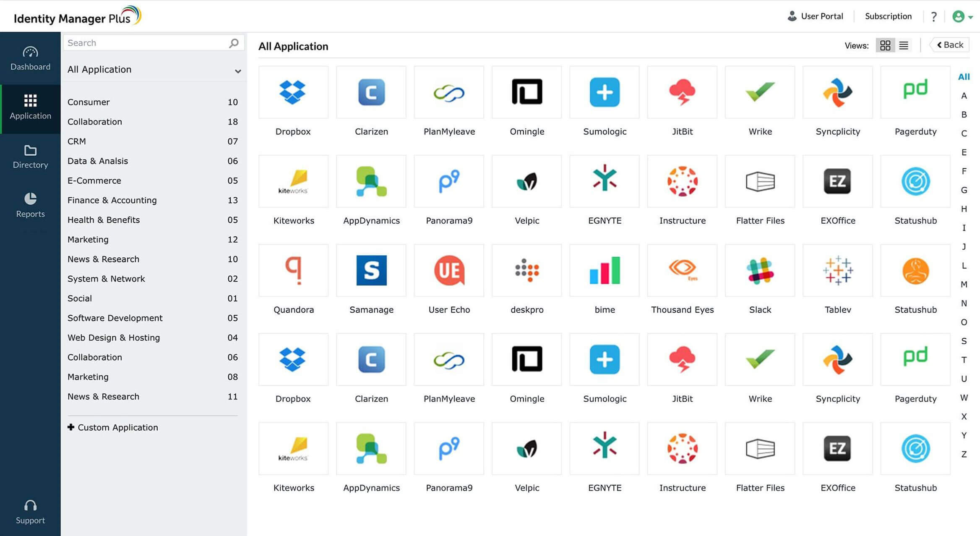Switch to list view
The height and width of the screenshot is (536, 980).
904,45
